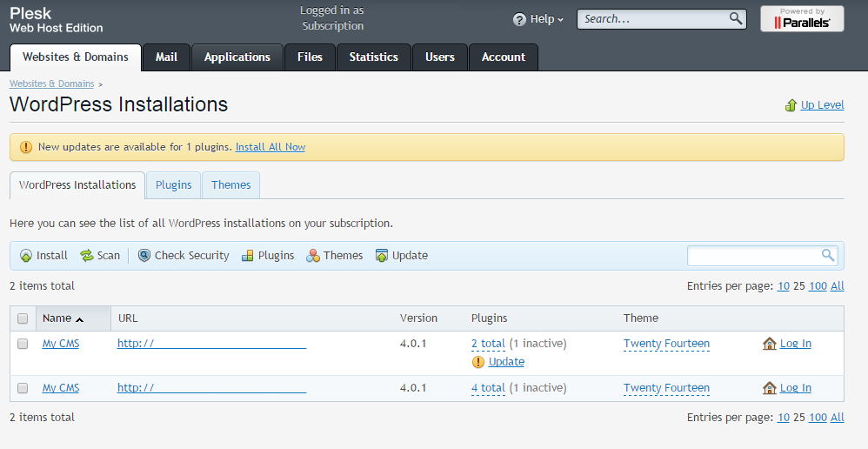Open the Websites & Domains tab
The image size is (868, 449).
tap(76, 57)
